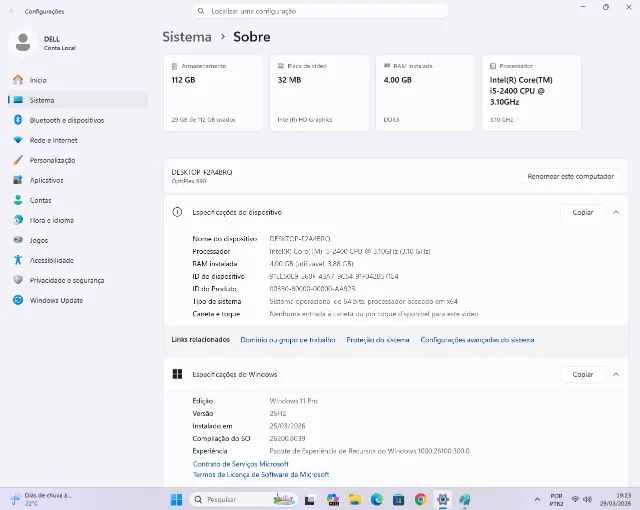Viewport: 640px width, 510px height.
Task: Open the POR PTB2 language switcher
Action: [556, 499]
